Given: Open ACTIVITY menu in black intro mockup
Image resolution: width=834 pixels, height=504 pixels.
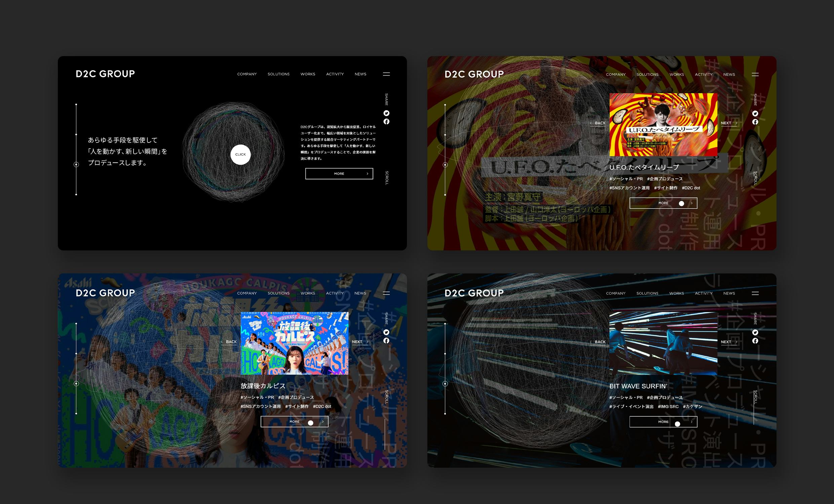Looking at the screenshot, I should click(x=335, y=74).
